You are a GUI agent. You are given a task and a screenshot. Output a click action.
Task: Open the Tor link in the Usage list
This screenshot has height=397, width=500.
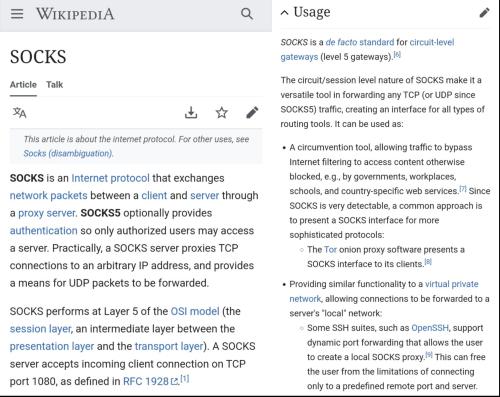tap(330, 249)
